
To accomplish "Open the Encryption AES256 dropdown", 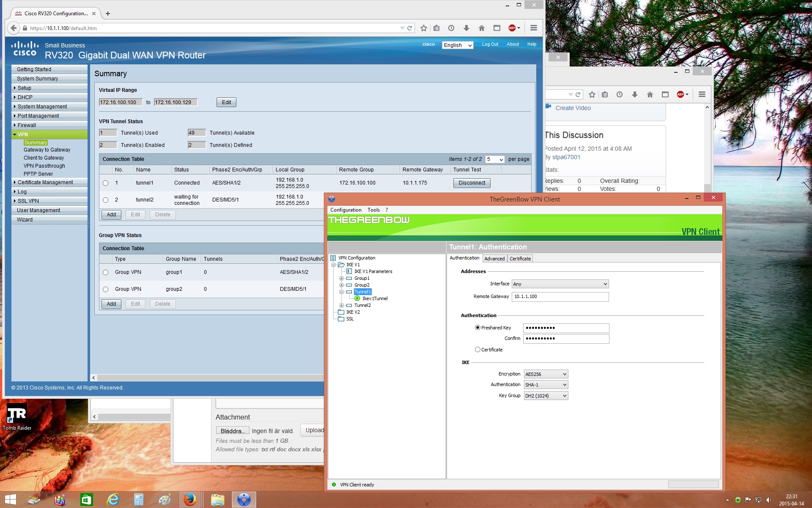I will point(546,374).
